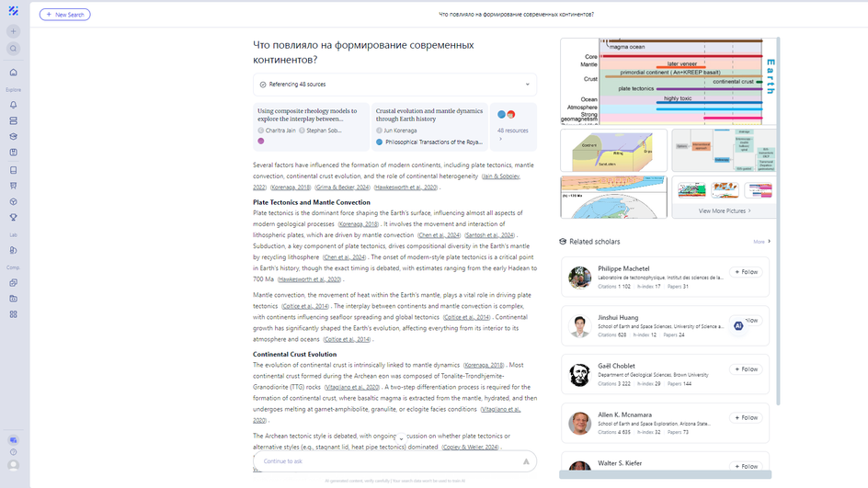The height and width of the screenshot is (488, 868).
Task: Follow Gaël Choblet
Action: coord(747,369)
